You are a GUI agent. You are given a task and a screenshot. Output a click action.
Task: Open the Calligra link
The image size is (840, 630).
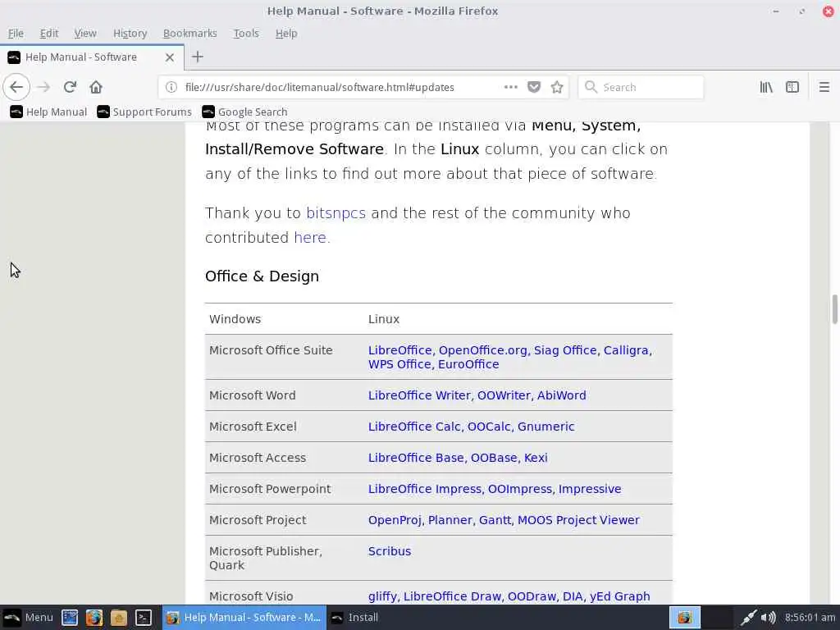(x=626, y=350)
